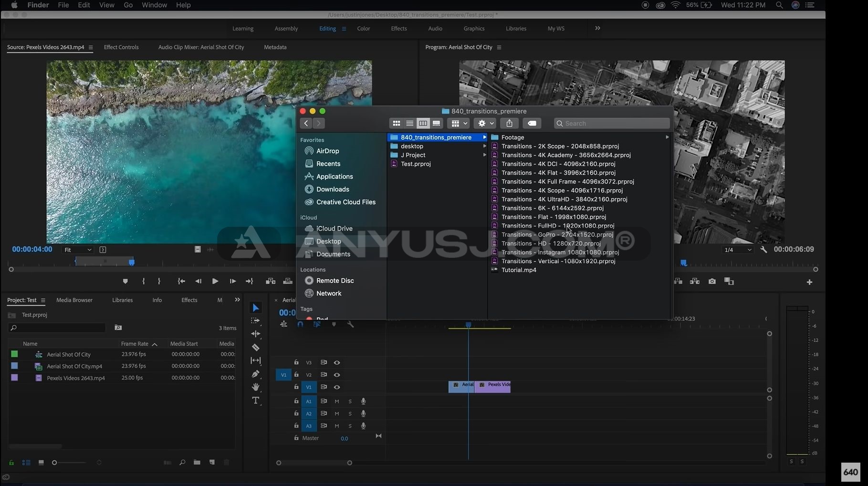Select the Razor tool
Viewport: 868px width, 486px height.
coord(256,348)
